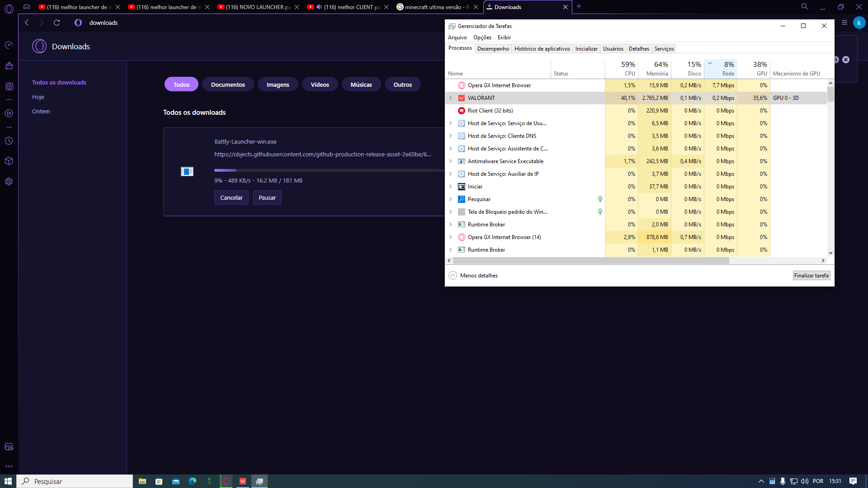
Task: Open Microsoft Store from the taskbar
Action: pyautogui.click(x=159, y=481)
